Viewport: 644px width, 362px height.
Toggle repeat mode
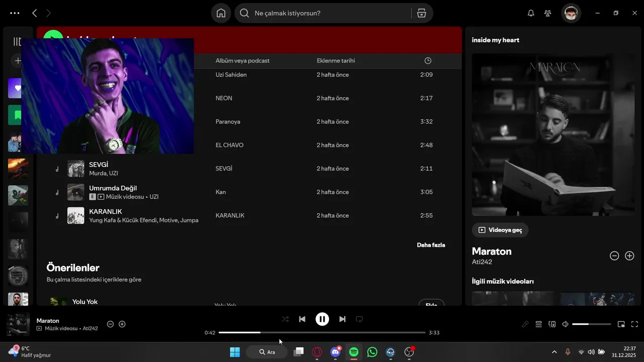359,319
